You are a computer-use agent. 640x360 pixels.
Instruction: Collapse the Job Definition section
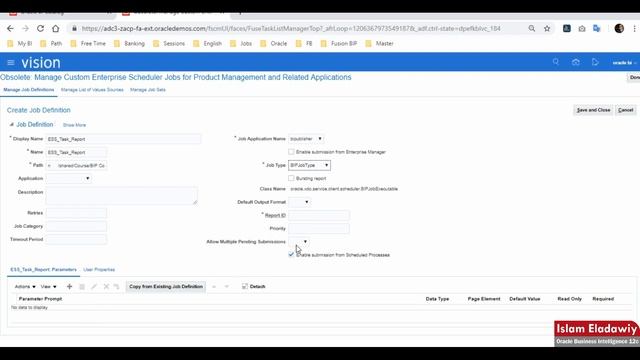11,124
